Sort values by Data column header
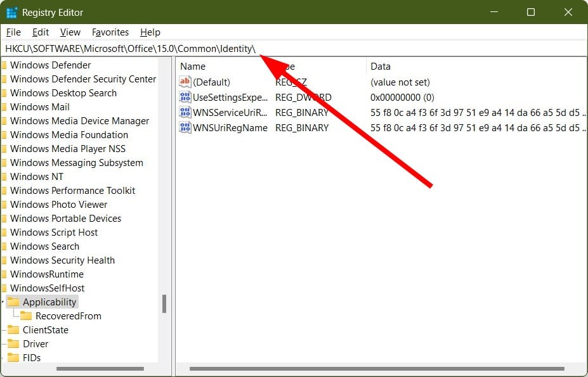The height and width of the screenshot is (377, 588). click(380, 67)
